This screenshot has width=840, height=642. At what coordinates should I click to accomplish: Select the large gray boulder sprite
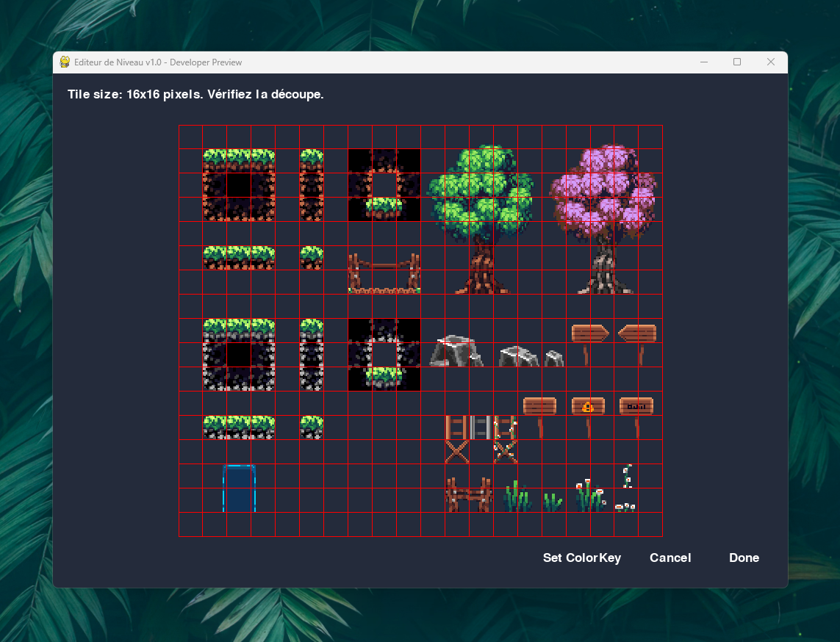(456, 351)
